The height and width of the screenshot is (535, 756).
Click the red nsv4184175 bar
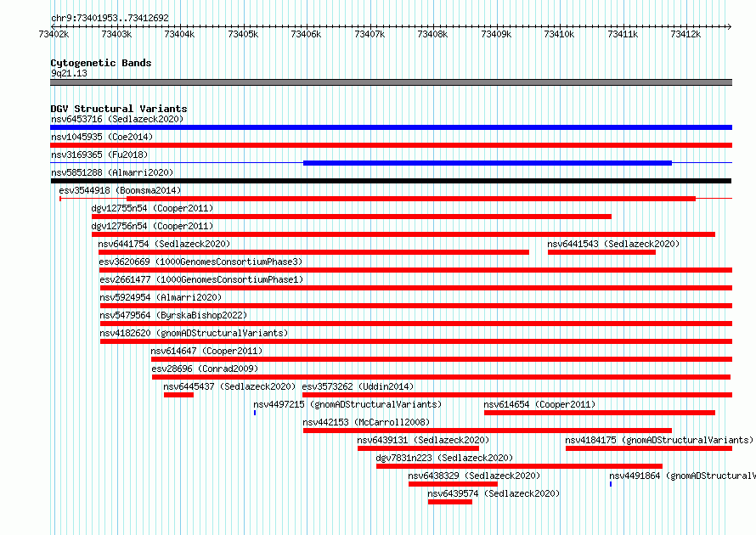coord(649,448)
